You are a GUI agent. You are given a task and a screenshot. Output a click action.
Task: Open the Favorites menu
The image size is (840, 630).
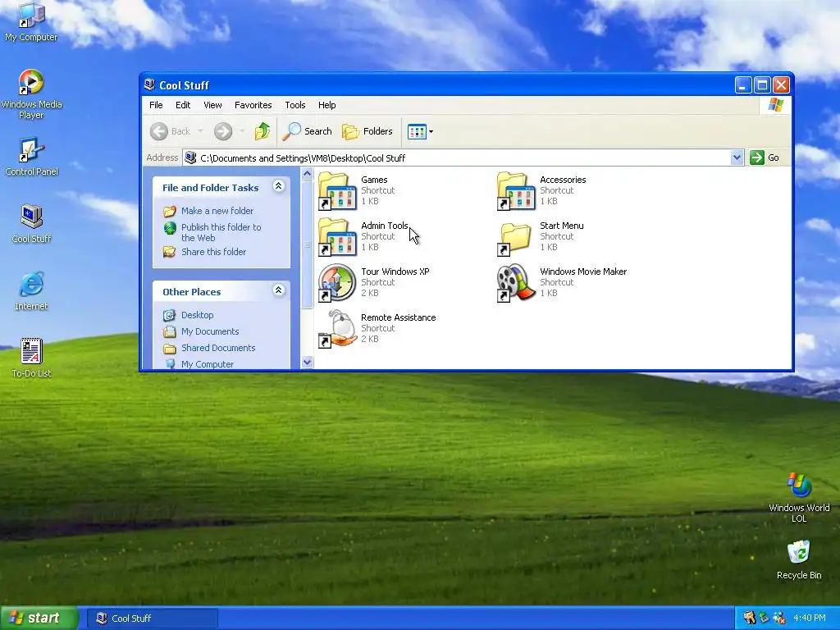[x=253, y=105]
